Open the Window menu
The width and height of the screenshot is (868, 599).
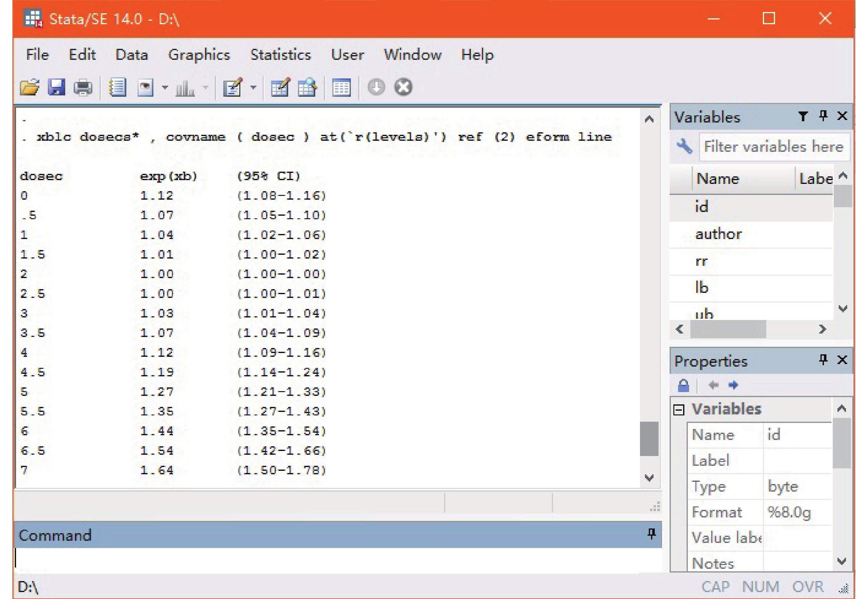coord(413,55)
